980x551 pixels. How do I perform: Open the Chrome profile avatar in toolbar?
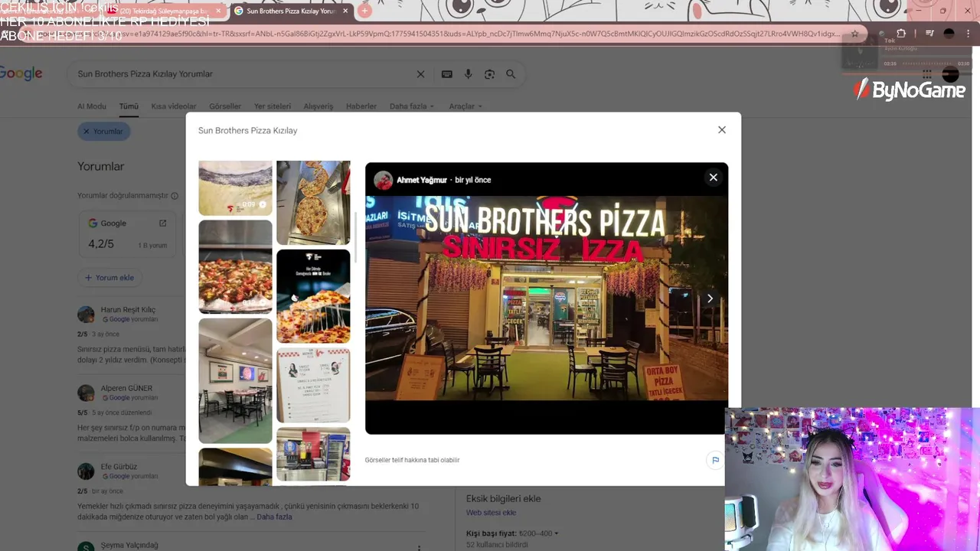[x=949, y=34]
